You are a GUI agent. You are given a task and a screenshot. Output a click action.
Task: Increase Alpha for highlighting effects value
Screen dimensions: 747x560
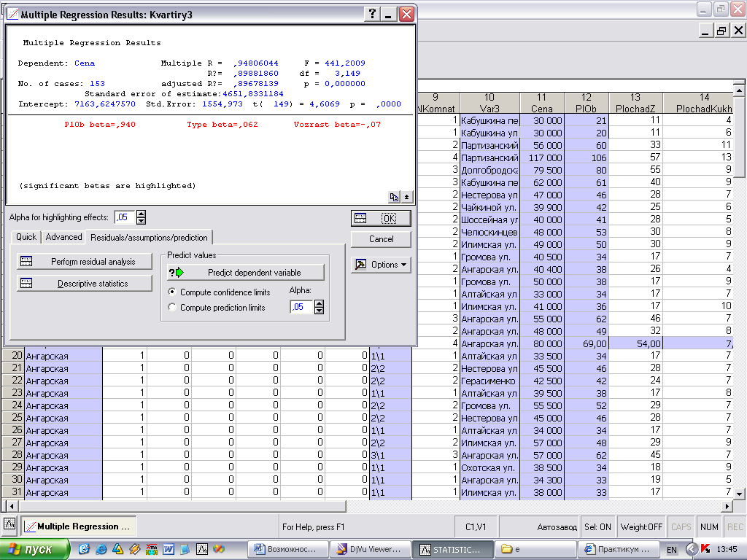click(x=142, y=214)
